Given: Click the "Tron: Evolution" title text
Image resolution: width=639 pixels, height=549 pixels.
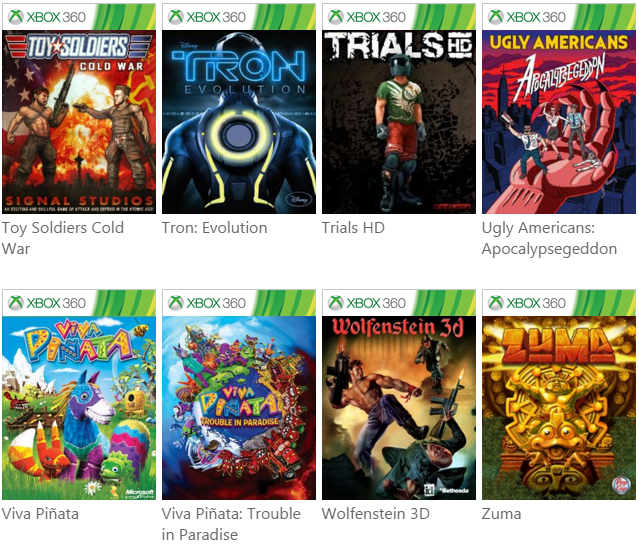Looking at the screenshot, I should click(x=214, y=228).
